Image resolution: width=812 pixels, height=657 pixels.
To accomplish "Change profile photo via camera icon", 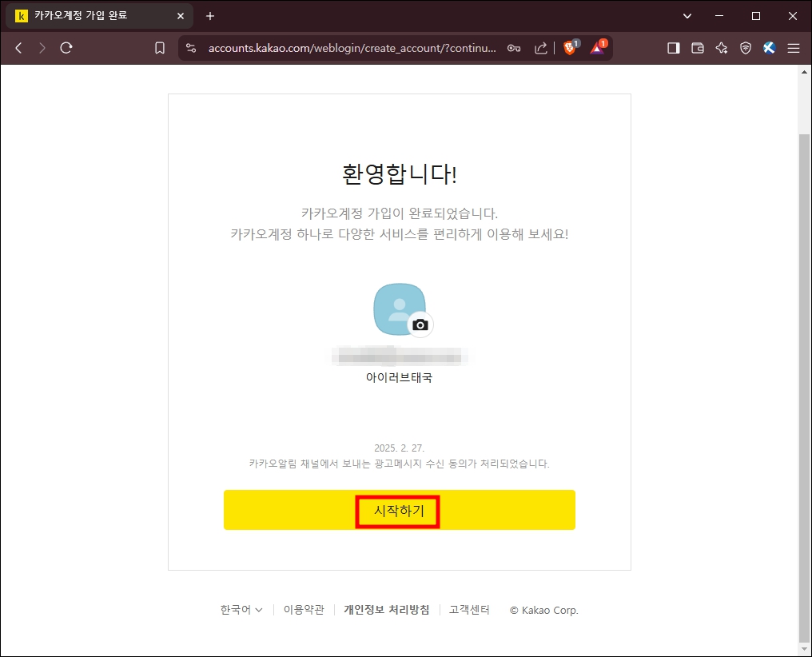I will tap(420, 325).
